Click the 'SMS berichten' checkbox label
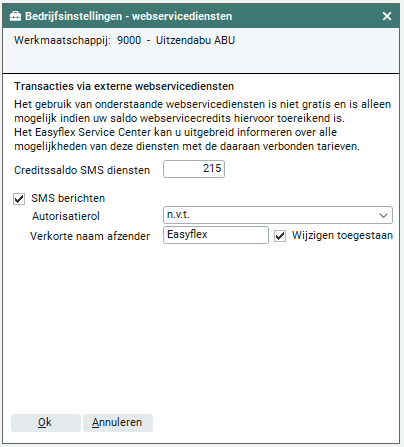This screenshot has height=447, width=404. pos(68,198)
